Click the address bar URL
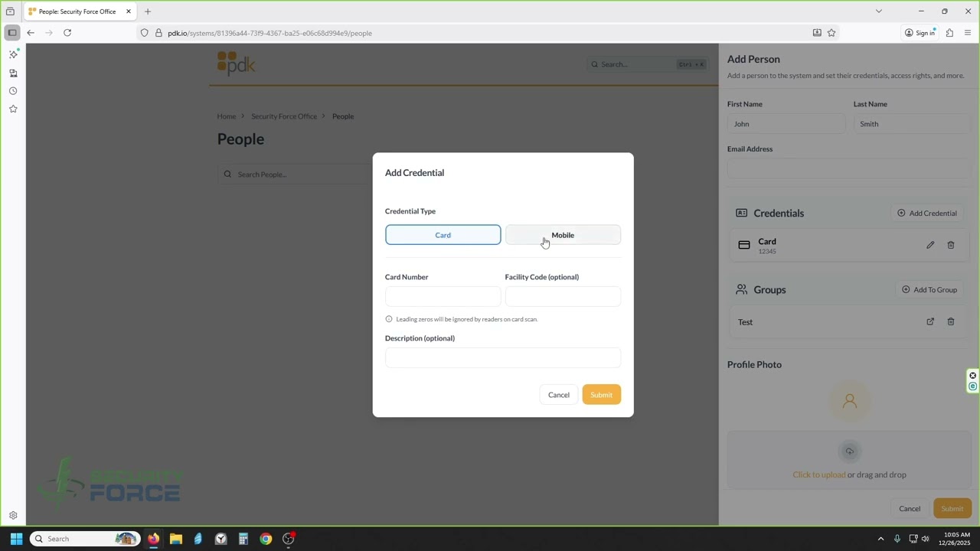This screenshot has width=980, height=551. (x=269, y=33)
